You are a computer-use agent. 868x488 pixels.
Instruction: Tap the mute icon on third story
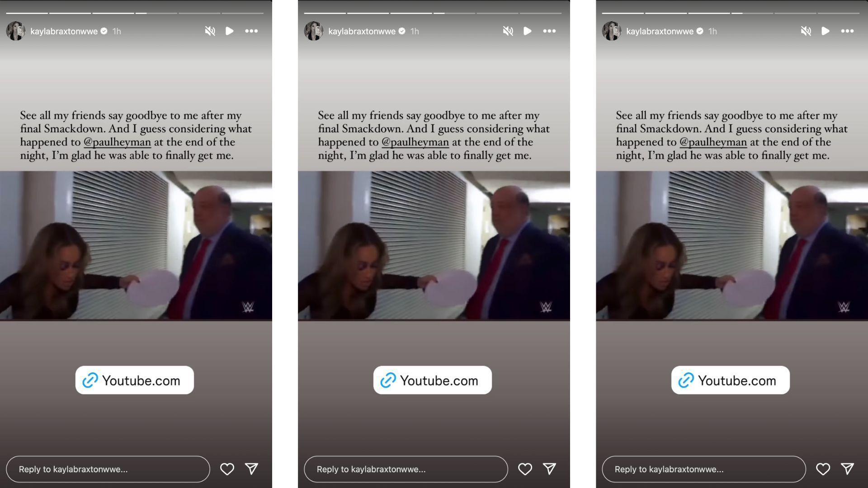click(807, 30)
